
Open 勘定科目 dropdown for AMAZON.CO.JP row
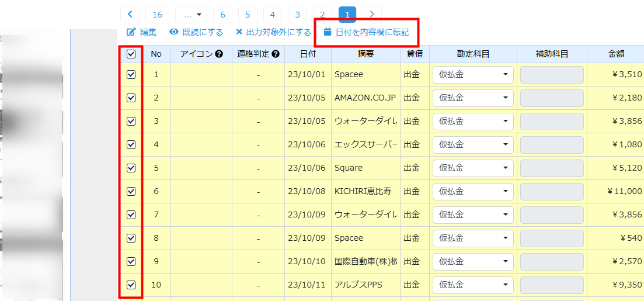point(473,98)
